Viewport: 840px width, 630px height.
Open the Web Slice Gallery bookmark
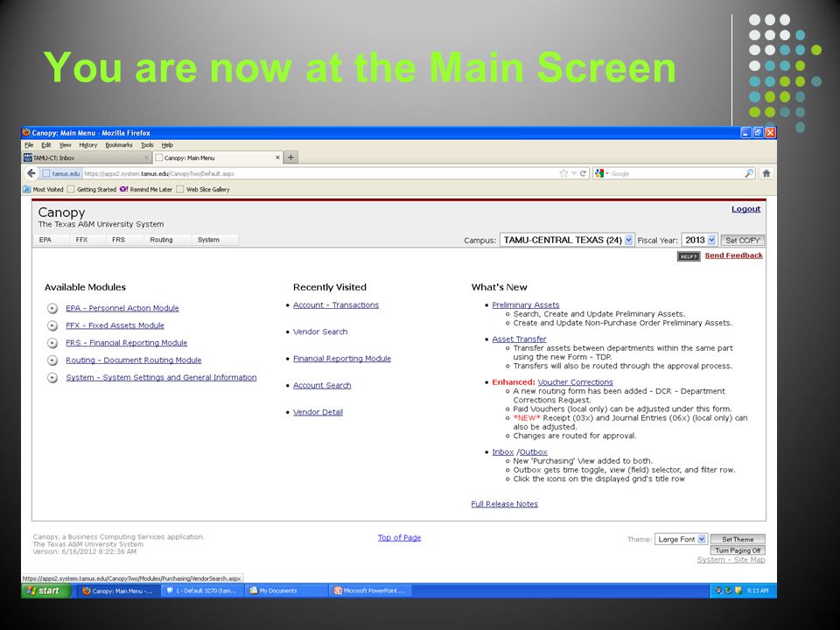coord(203,189)
